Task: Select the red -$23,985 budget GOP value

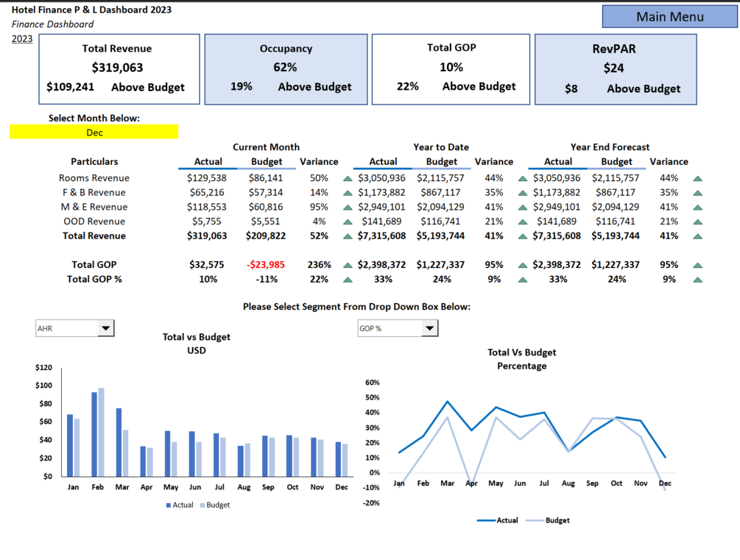Action: [266, 265]
